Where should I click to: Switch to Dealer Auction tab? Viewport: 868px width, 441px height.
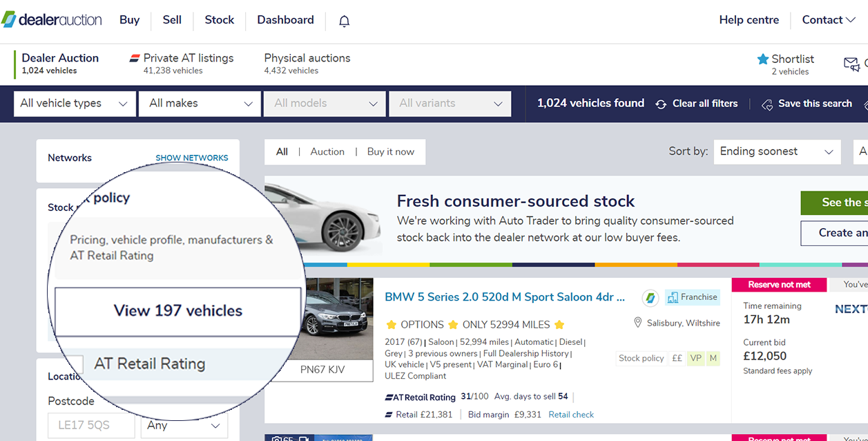[x=60, y=64]
